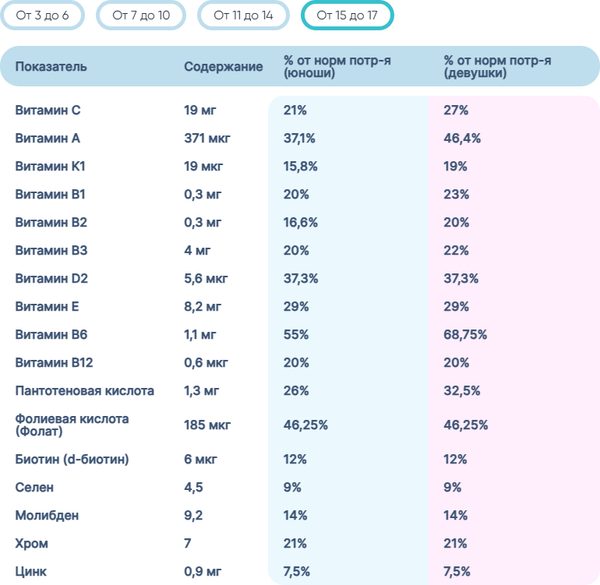
Task: Click the 'Молибден' row label
Action: tap(46, 516)
